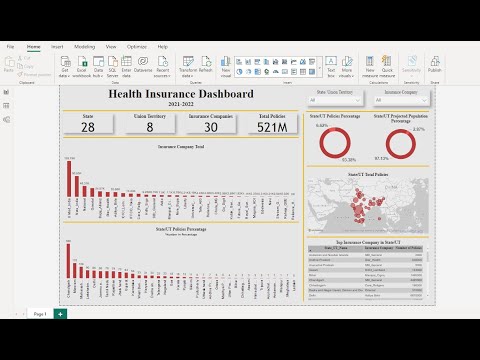The image size is (480, 360).
Task: Expand the visuals gallery arrow
Action: point(320,68)
